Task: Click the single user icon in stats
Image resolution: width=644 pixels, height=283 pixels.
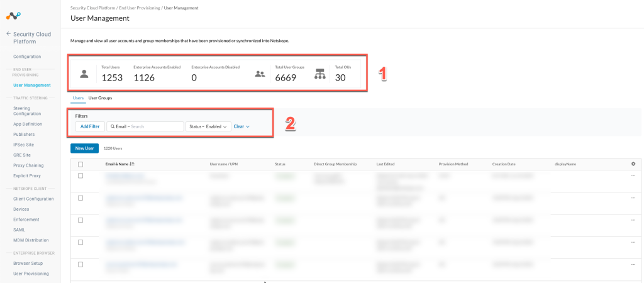Action: pyautogui.click(x=84, y=74)
